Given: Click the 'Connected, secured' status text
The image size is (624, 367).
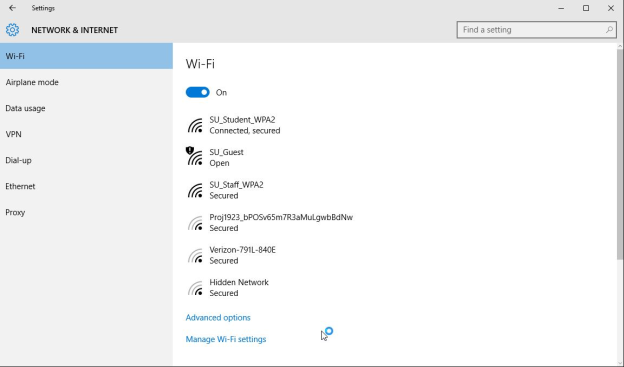Looking at the screenshot, I should [245, 131].
